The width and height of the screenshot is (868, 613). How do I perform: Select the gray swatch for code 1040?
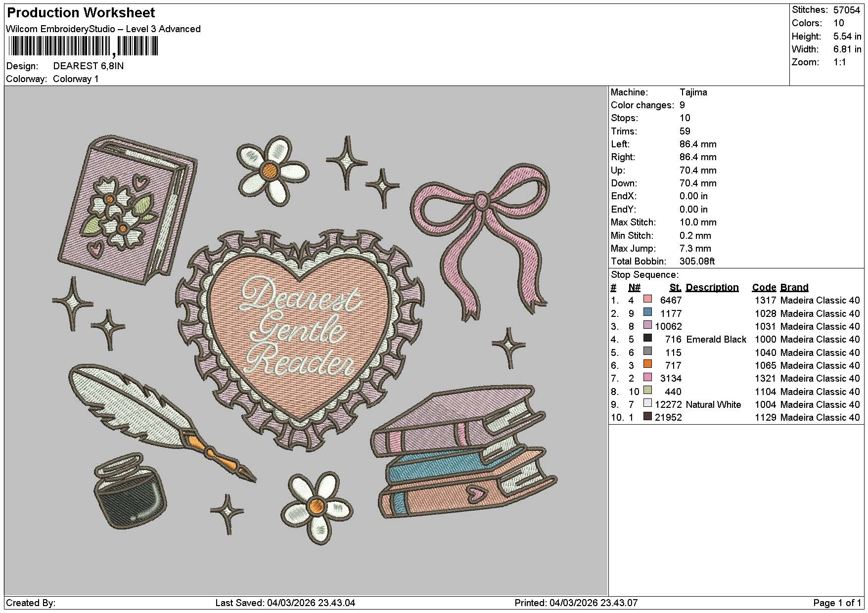[x=647, y=351]
